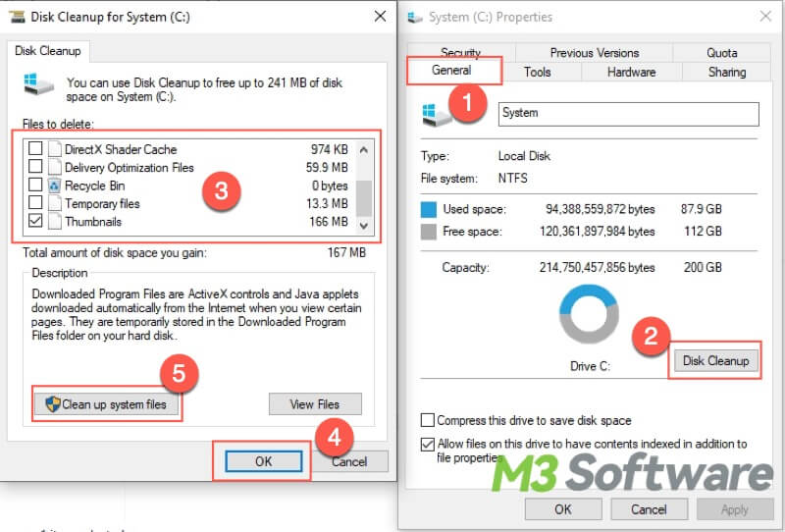785x532 pixels.
Task: Click the 974 KB size value
Action: [330, 149]
